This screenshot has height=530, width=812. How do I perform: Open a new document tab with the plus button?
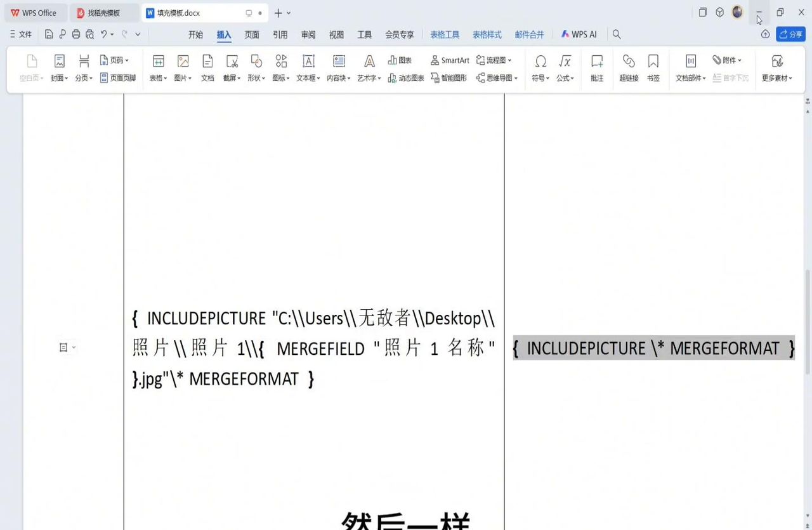[279, 13]
